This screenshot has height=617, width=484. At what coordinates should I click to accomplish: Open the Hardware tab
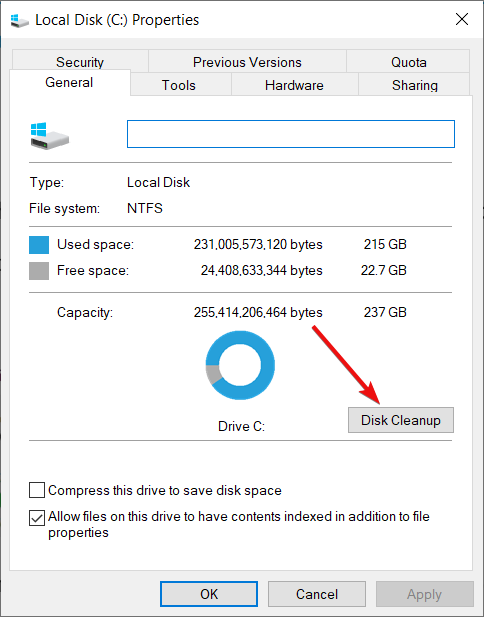pyautogui.click(x=294, y=85)
